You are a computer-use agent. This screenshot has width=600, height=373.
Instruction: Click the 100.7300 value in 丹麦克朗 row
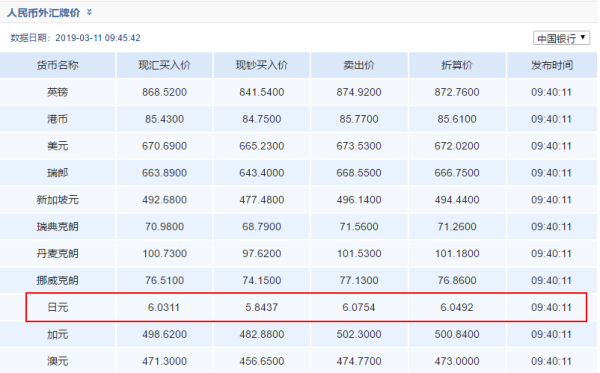[165, 253]
